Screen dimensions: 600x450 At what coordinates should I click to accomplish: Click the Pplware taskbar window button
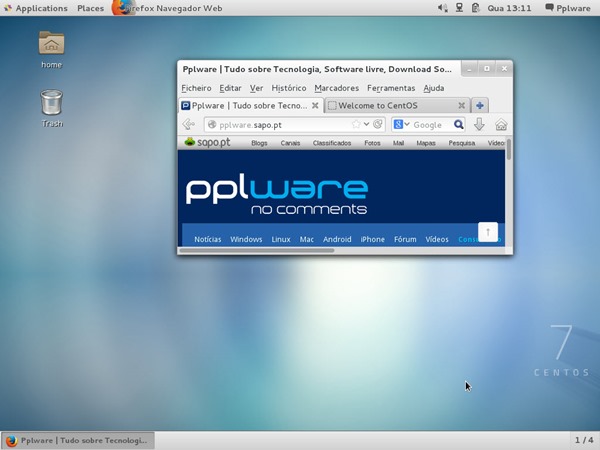pyautogui.click(x=78, y=440)
